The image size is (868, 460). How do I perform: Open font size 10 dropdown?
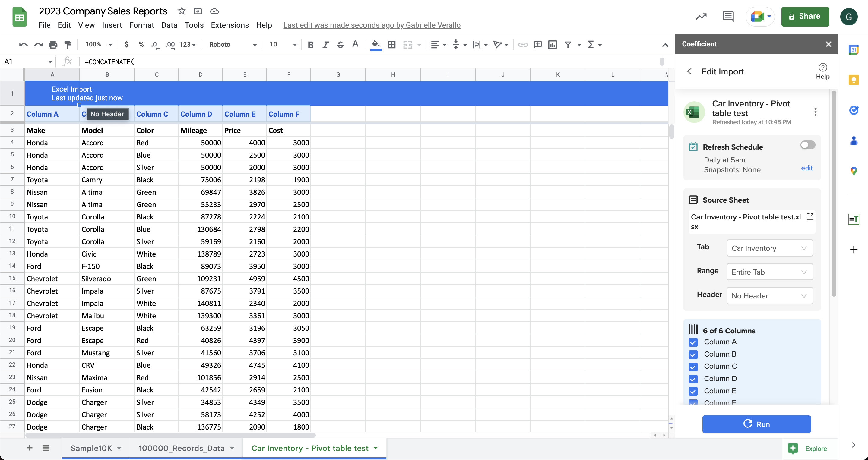click(283, 44)
